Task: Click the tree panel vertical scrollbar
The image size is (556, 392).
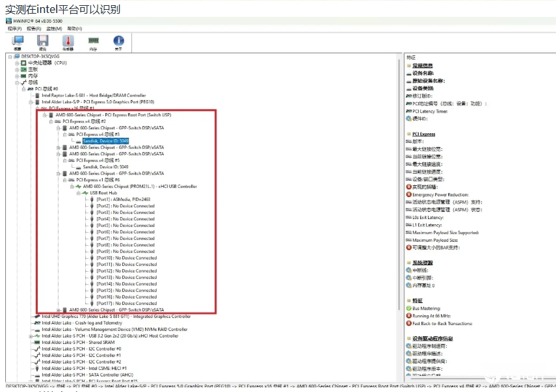Action: click(x=399, y=195)
